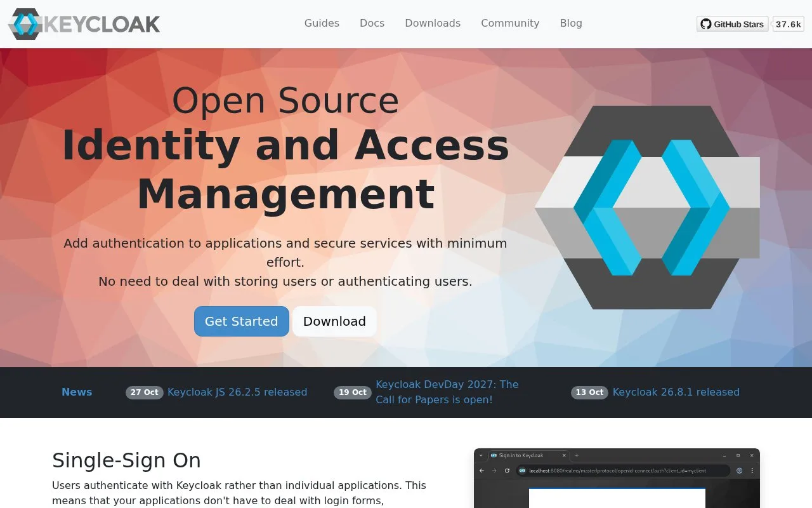
Task: Visit the Community section
Action: pyautogui.click(x=510, y=23)
